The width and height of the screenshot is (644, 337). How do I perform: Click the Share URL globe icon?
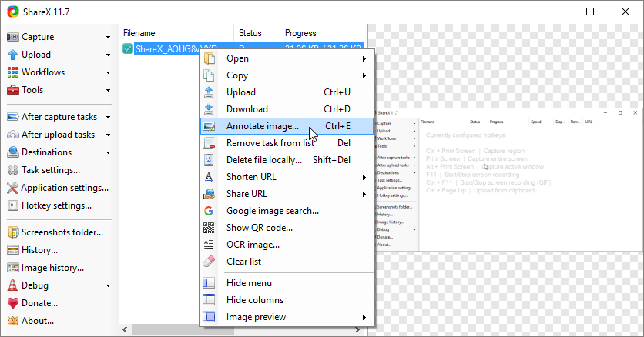click(x=209, y=194)
